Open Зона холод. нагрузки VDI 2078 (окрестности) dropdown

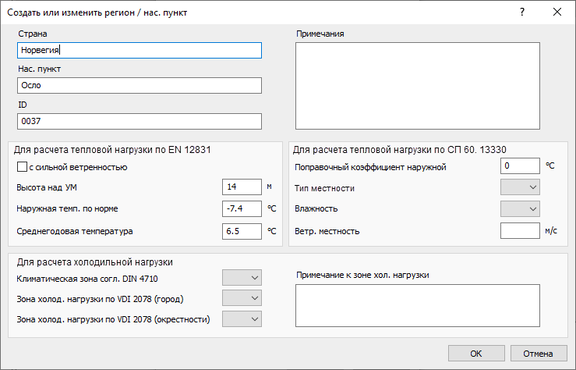click(x=242, y=319)
